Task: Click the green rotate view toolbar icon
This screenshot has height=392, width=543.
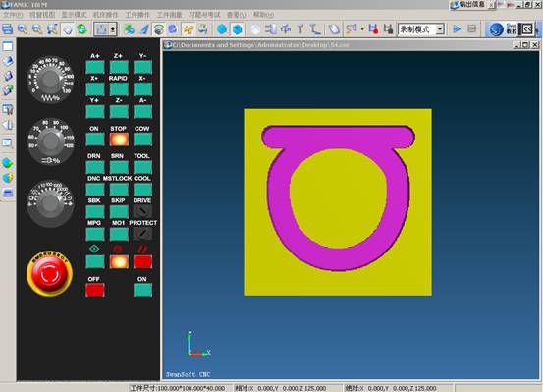Action: click(82, 29)
